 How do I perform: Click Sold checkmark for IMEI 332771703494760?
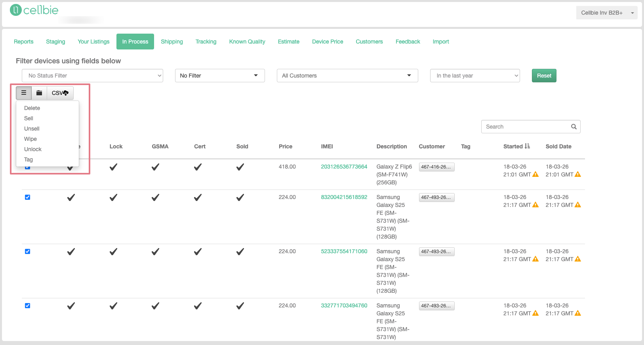[x=240, y=306]
